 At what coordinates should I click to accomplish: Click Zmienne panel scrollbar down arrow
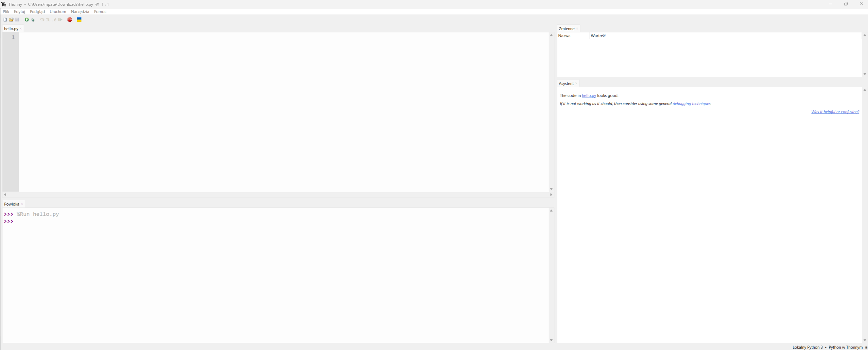865,74
